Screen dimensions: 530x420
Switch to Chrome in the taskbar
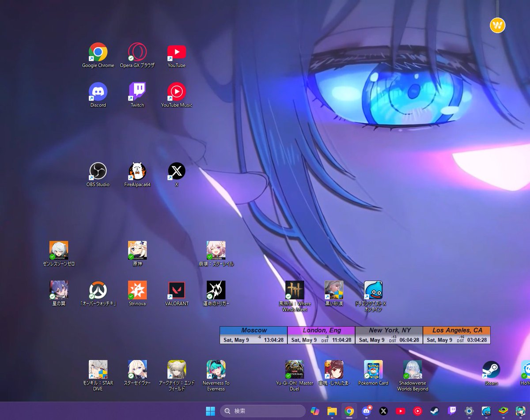pyautogui.click(x=349, y=411)
